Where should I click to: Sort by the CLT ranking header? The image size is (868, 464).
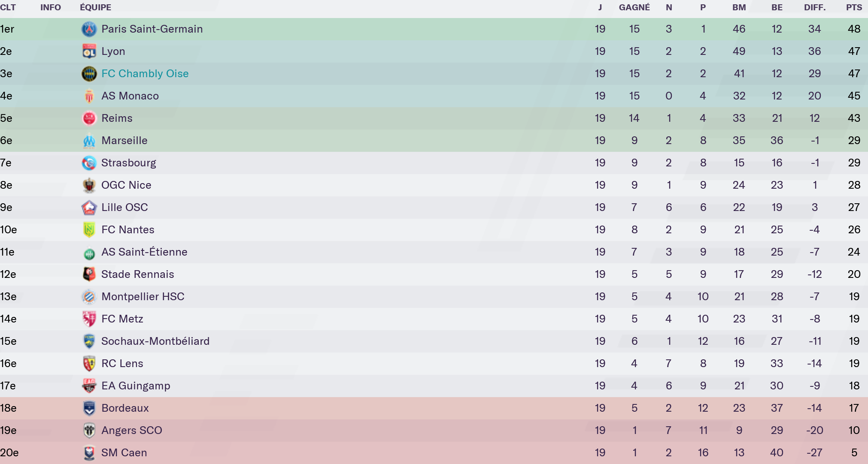pyautogui.click(x=8, y=7)
